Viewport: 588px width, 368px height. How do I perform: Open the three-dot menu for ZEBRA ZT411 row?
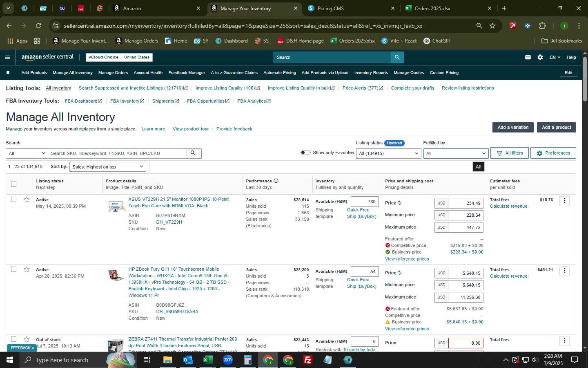click(564, 341)
